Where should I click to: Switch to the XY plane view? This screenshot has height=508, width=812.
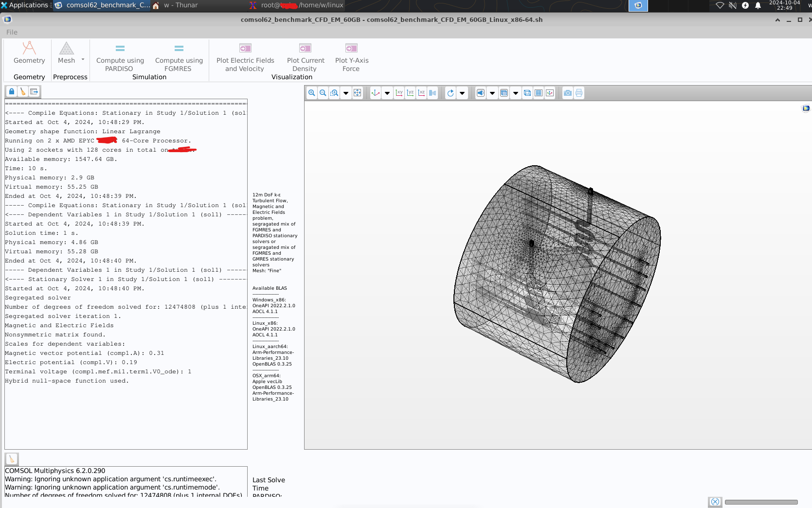coord(399,93)
